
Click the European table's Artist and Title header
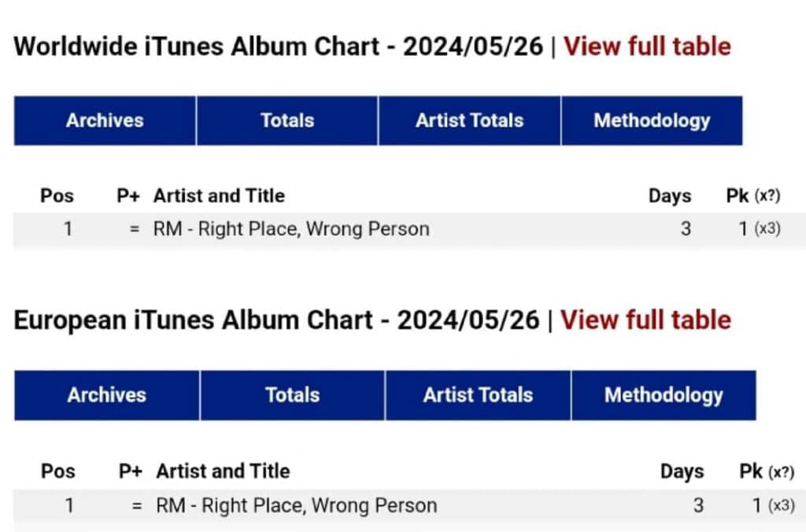pyautogui.click(x=223, y=471)
